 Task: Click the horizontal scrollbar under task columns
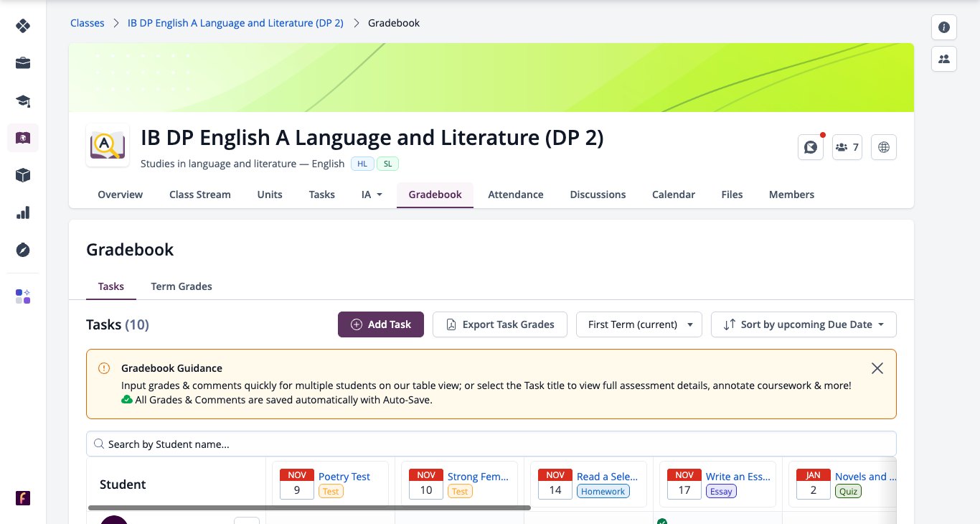click(x=309, y=507)
